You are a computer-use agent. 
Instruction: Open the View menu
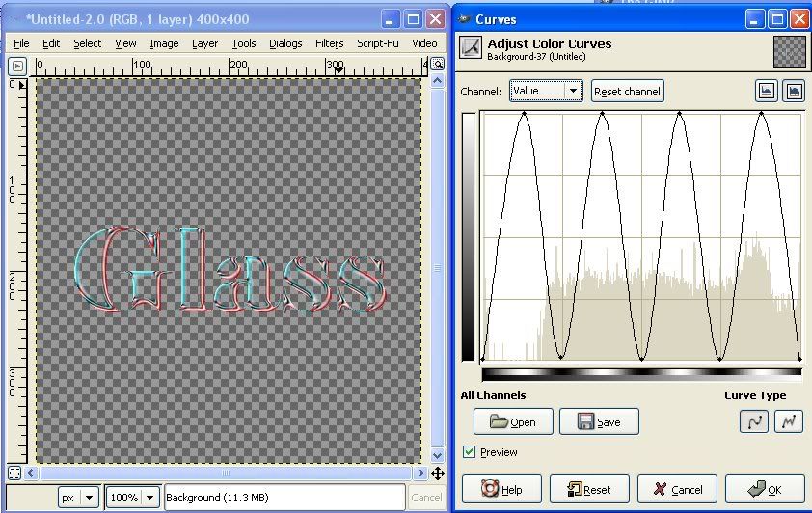125,43
